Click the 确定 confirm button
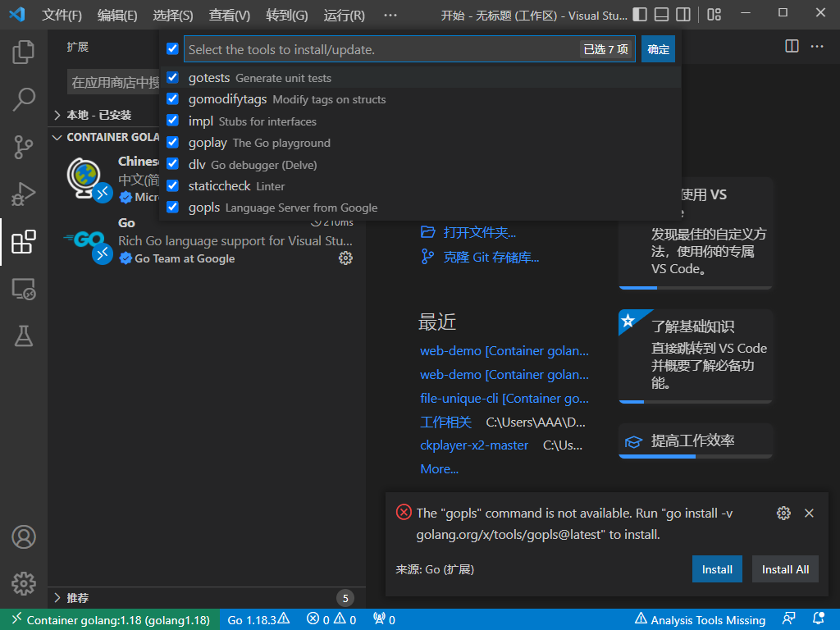Screen dimensions: 840x630 point(658,49)
